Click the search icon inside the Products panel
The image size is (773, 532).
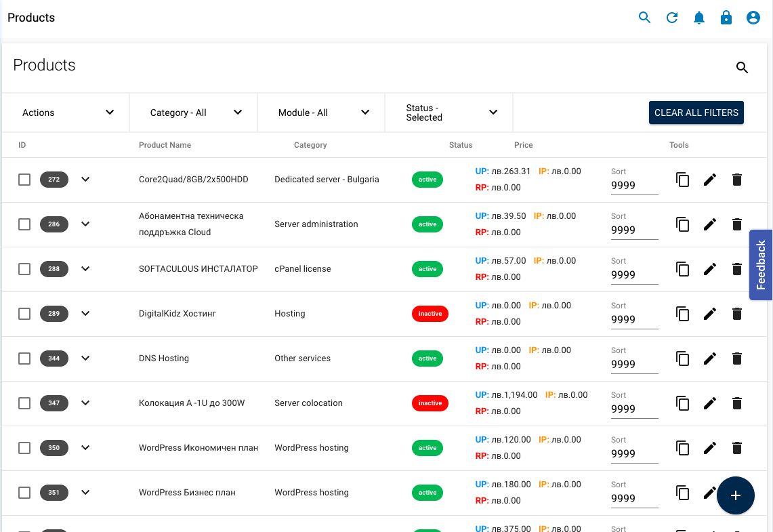[742, 68]
